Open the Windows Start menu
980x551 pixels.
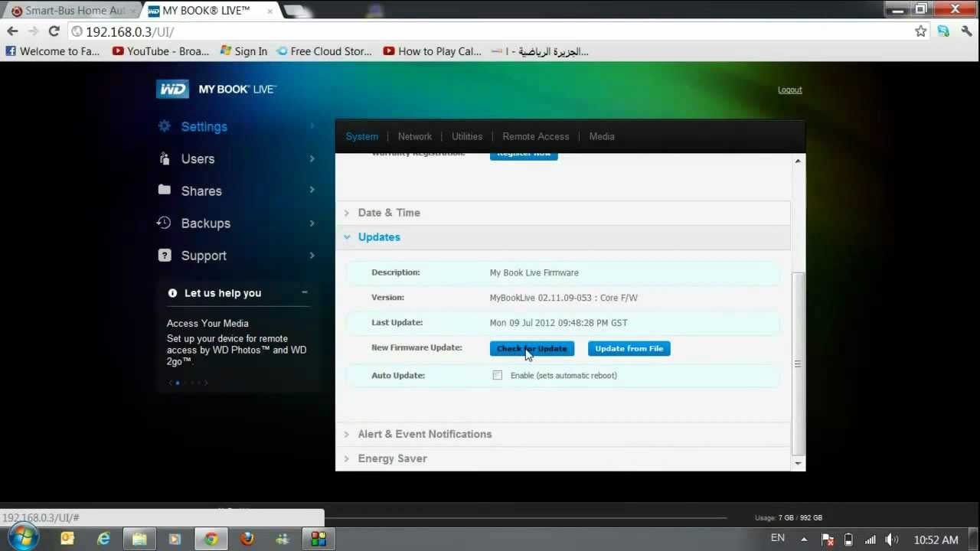tap(22, 536)
